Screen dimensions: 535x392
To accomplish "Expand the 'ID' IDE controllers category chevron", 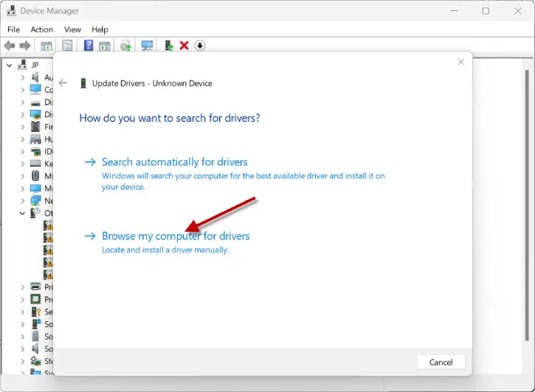I will [23, 151].
